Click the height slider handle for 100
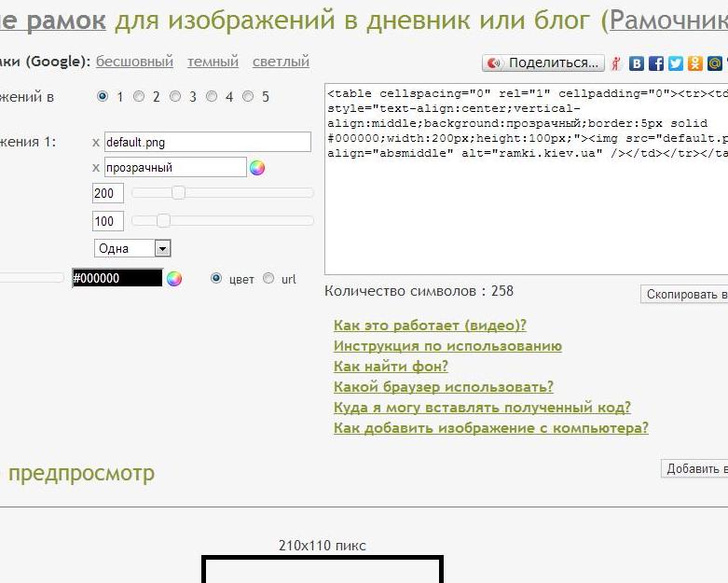This screenshot has height=583, width=728. [x=163, y=221]
